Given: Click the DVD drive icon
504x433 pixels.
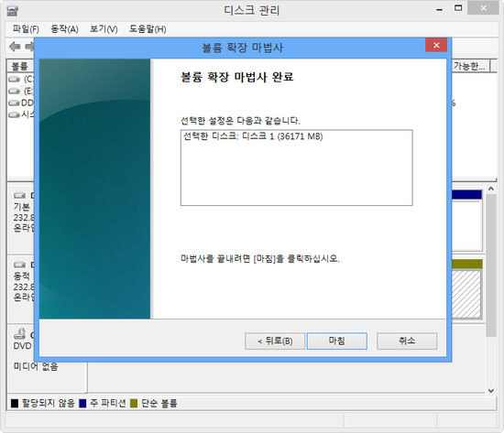Looking at the screenshot, I should click(x=19, y=334).
